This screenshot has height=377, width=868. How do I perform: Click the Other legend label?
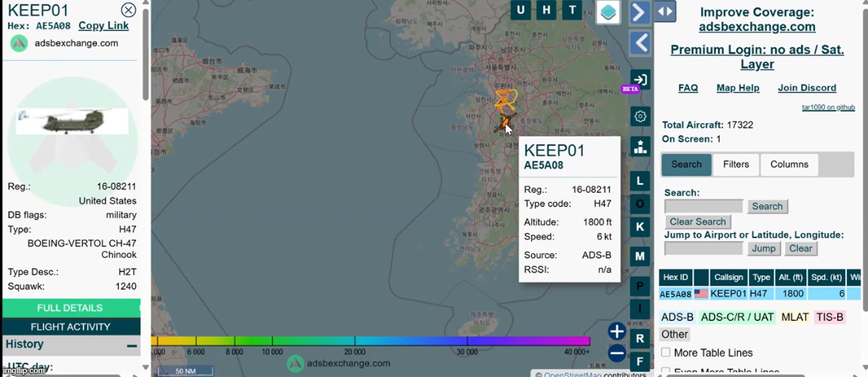point(674,334)
